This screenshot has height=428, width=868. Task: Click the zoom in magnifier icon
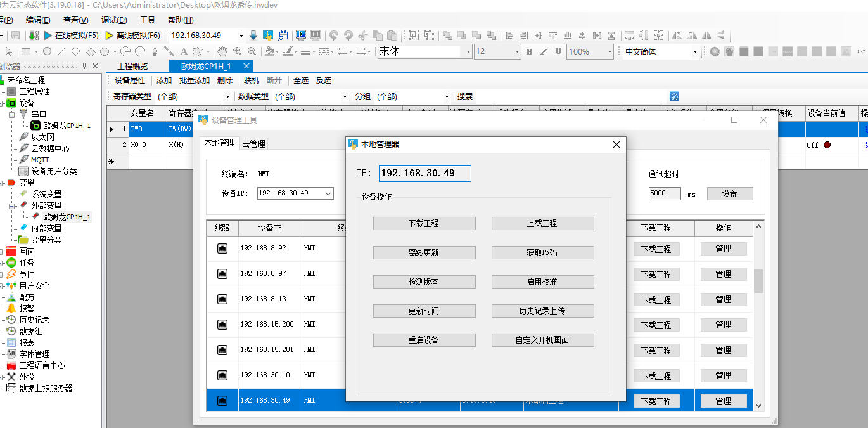pyautogui.click(x=238, y=51)
